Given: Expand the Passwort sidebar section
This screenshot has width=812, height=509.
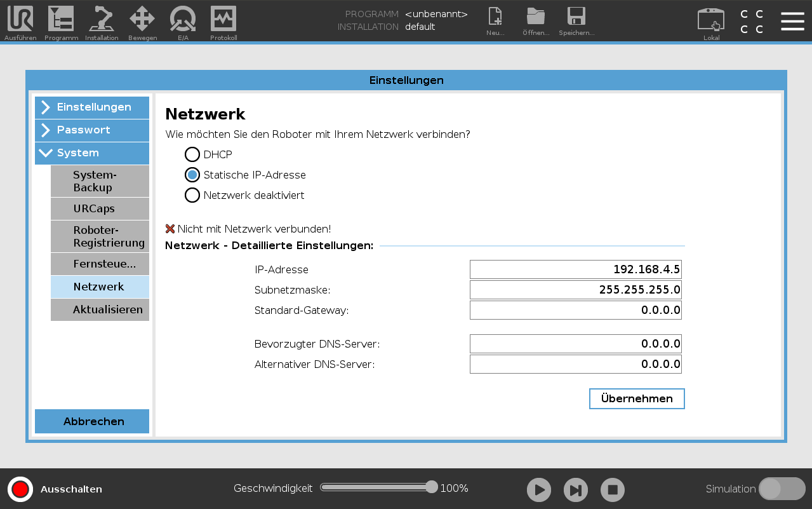Looking at the screenshot, I should pos(92,130).
